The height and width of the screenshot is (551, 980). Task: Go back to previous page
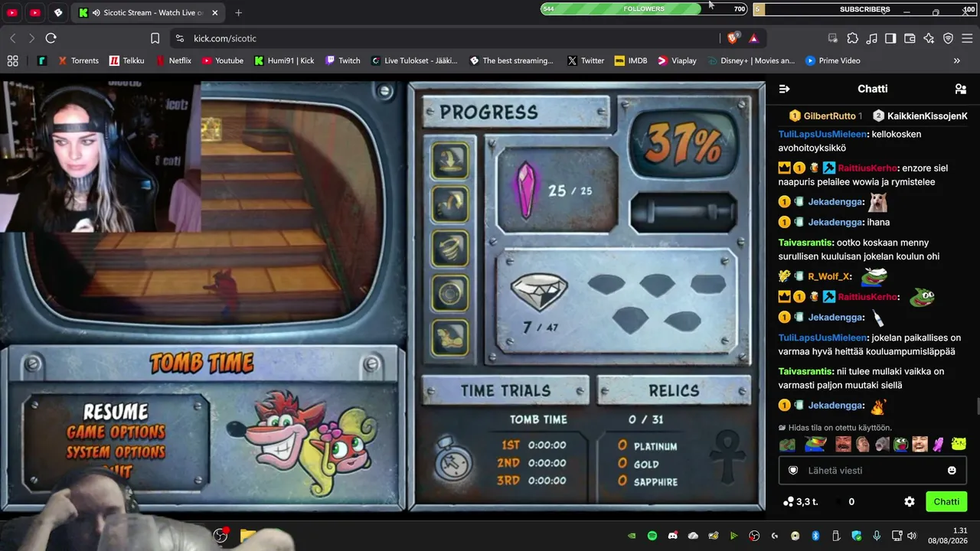[12, 38]
